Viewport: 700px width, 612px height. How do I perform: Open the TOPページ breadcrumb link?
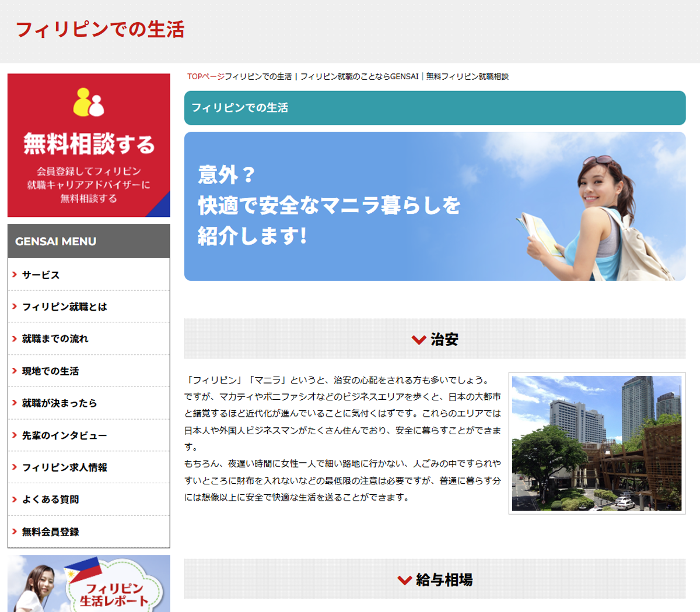(205, 76)
